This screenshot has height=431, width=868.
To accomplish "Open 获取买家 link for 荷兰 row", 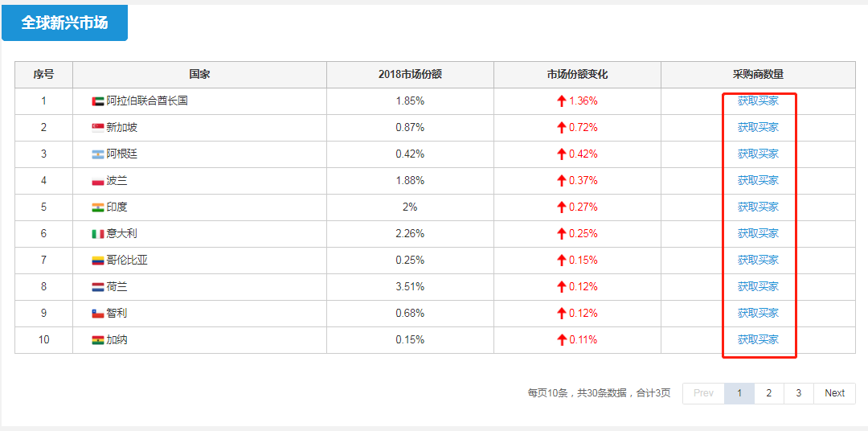I will tap(758, 286).
